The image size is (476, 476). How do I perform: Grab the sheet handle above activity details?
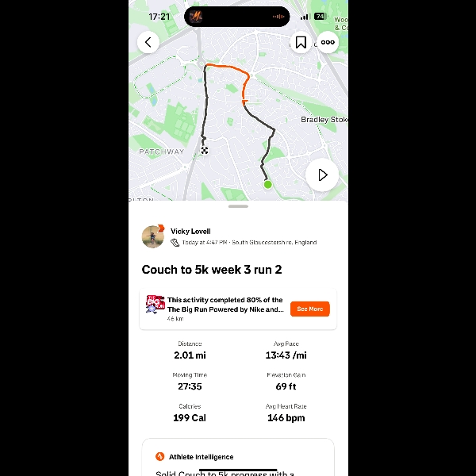coord(238,206)
